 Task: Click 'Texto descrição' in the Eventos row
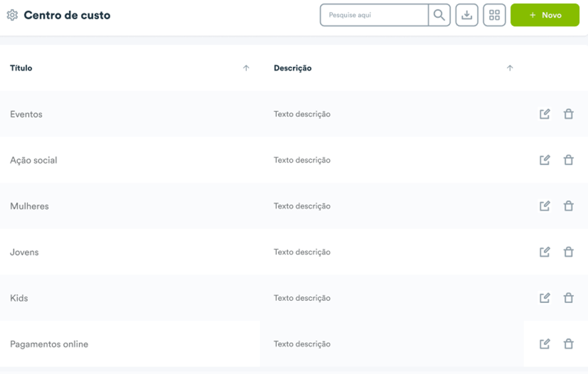coord(302,114)
